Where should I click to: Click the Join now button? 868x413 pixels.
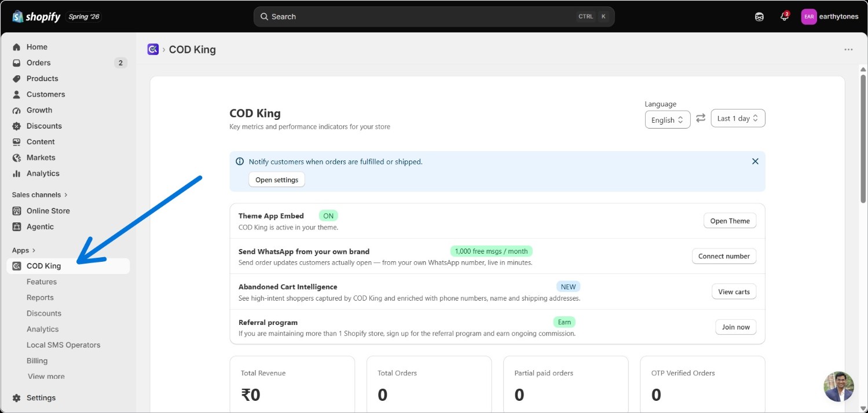click(x=735, y=327)
